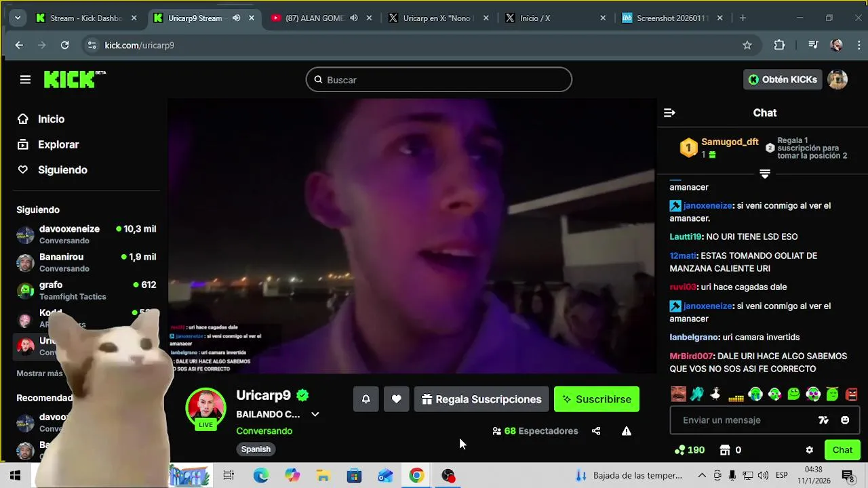Open grafo channel in Siguiendo list

(87, 290)
